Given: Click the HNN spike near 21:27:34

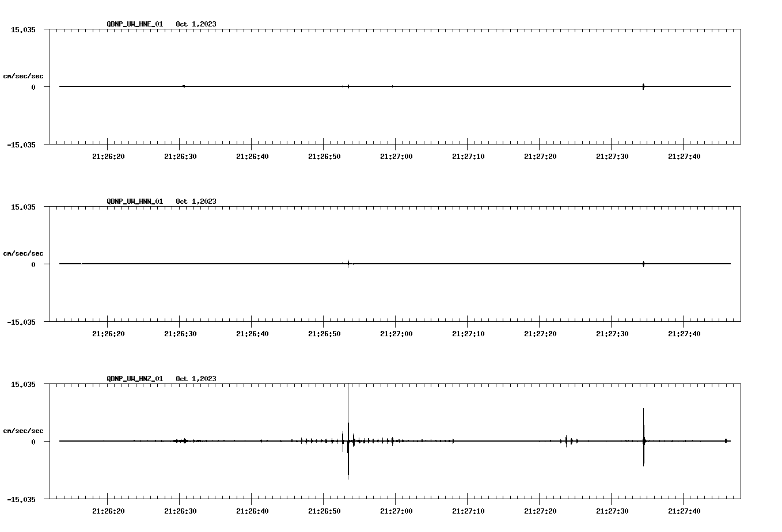Looking at the screenshot, I should pos(643,264).
